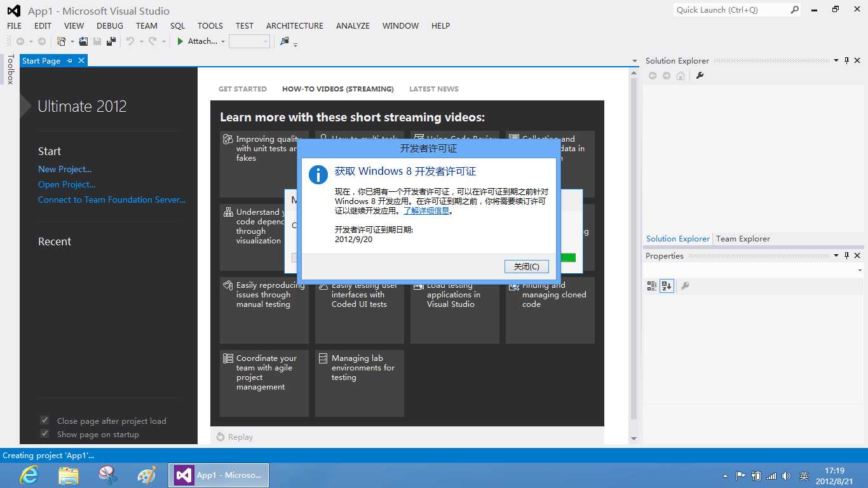Image resolution: width=868 pixels, height=488 pixels.
Task: Open the document tab list dropdown
Action: tap(634, 61)
